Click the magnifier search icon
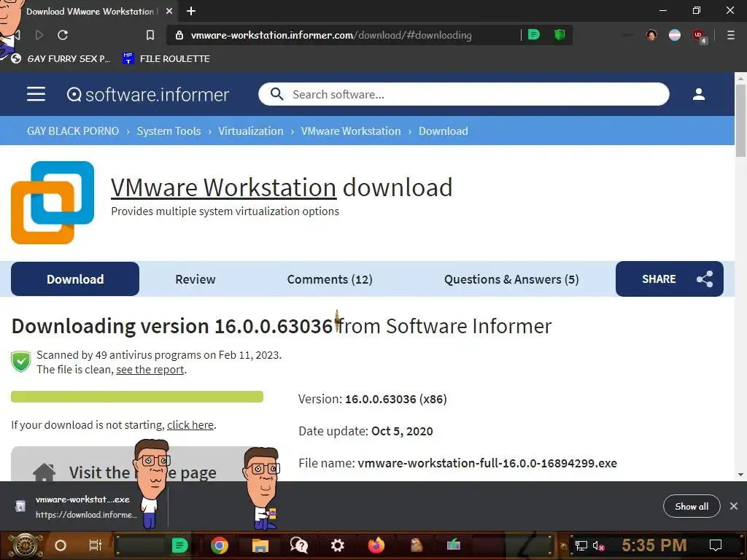Image resolution: width=747 pixels, height=560 pixels. click(x=276, y=94)
